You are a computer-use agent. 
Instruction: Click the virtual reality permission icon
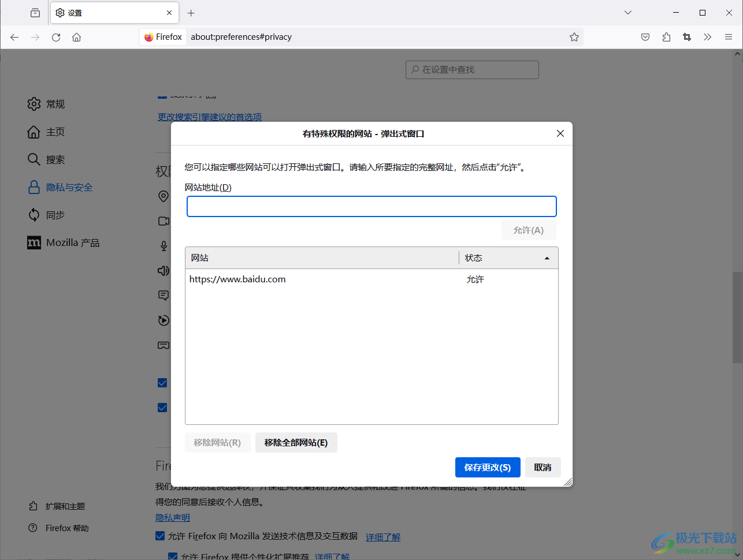pyautogui.click(x=164, y=345)
